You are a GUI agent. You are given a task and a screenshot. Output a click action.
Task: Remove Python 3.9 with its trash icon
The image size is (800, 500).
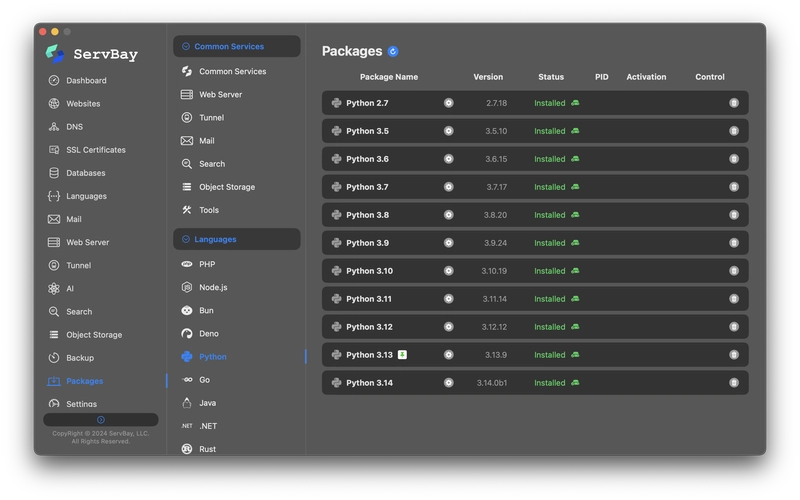point(733,243)
